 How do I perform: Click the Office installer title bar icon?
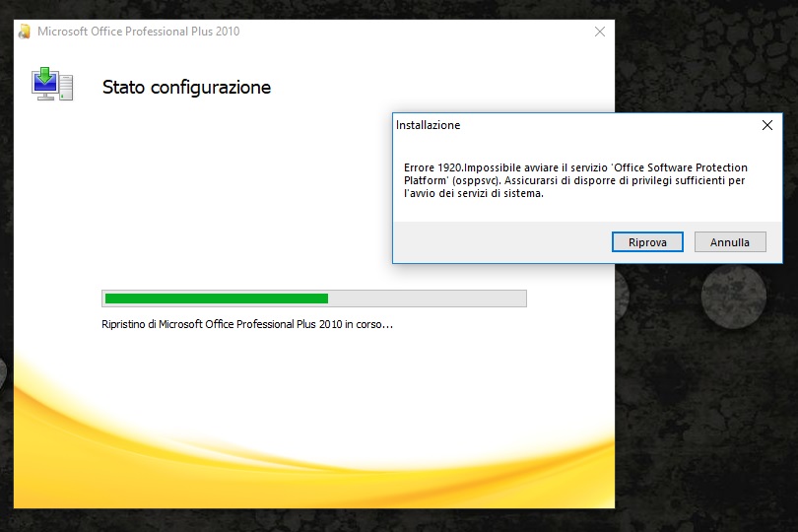point(24,32)
